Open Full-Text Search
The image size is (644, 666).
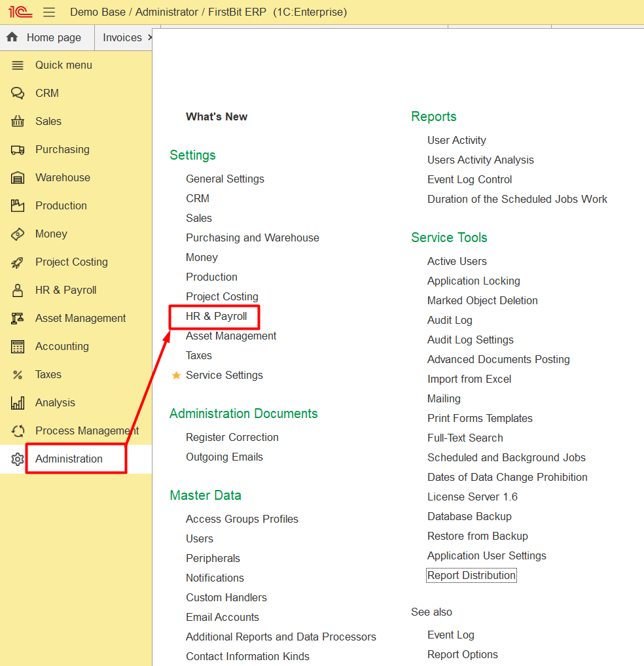tap(465, 438)
